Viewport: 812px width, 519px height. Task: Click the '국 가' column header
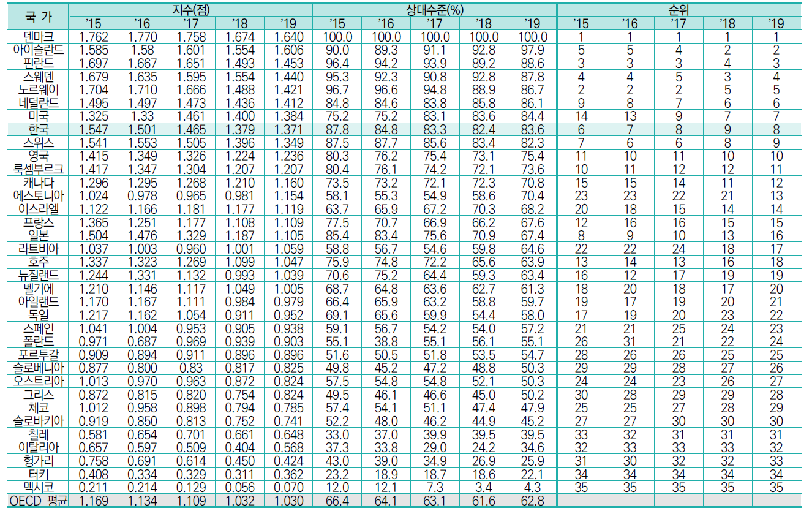[39, 17]
